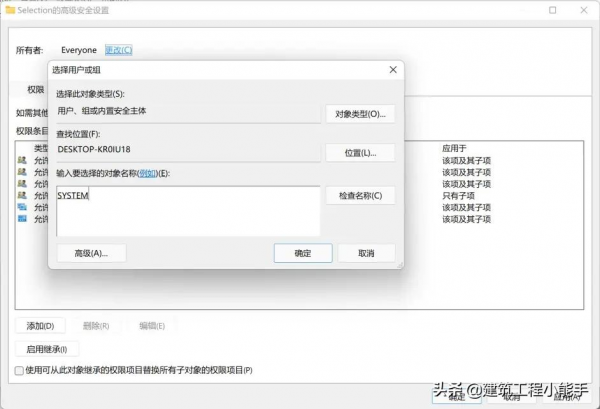Confirm with 确定 in user dialog
The image size is (600, 409).
tap(303, 253)
